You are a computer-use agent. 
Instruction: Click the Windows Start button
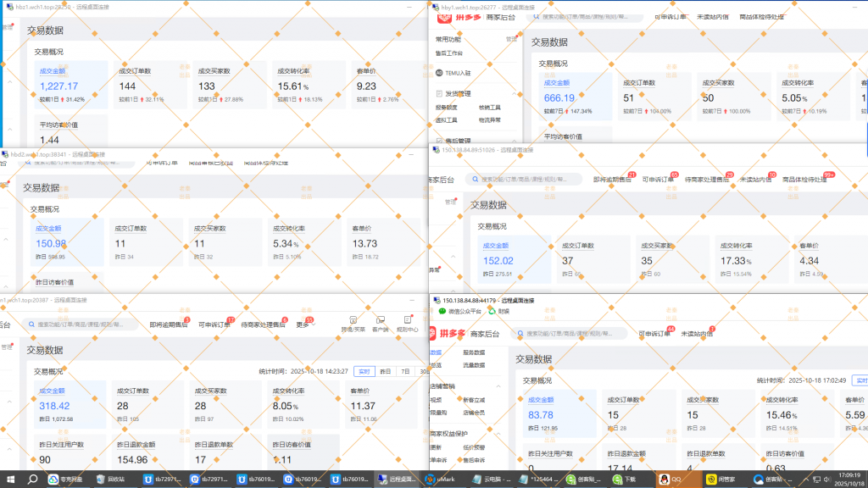pyautogui.click(x=9, y=479)
